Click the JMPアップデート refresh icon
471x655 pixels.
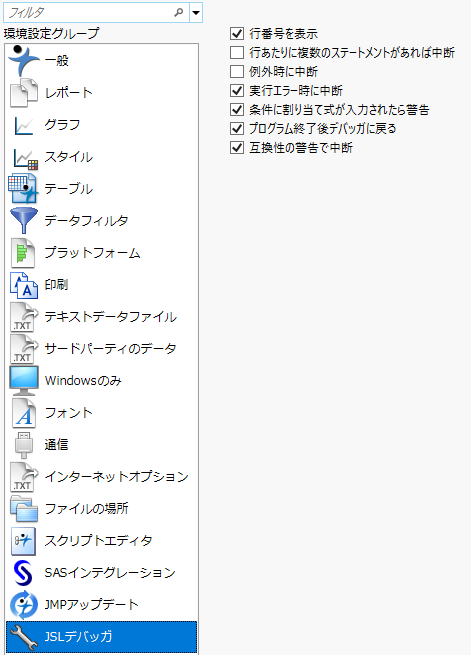(x=24, y=605)
